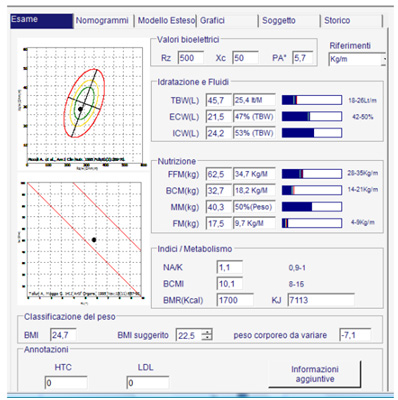Click the BMR(Kcal) value field
The image size is (398, 400).
tap(235, 300)
